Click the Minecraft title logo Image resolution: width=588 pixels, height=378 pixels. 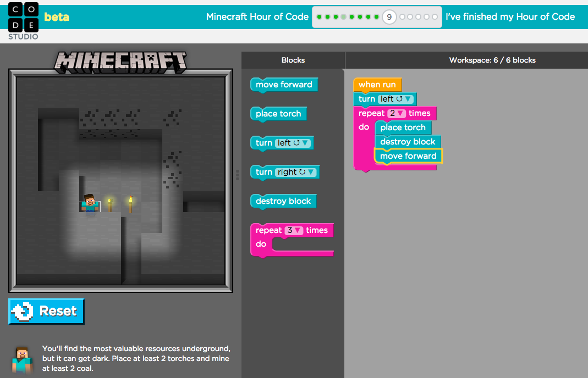pos(120,62)
